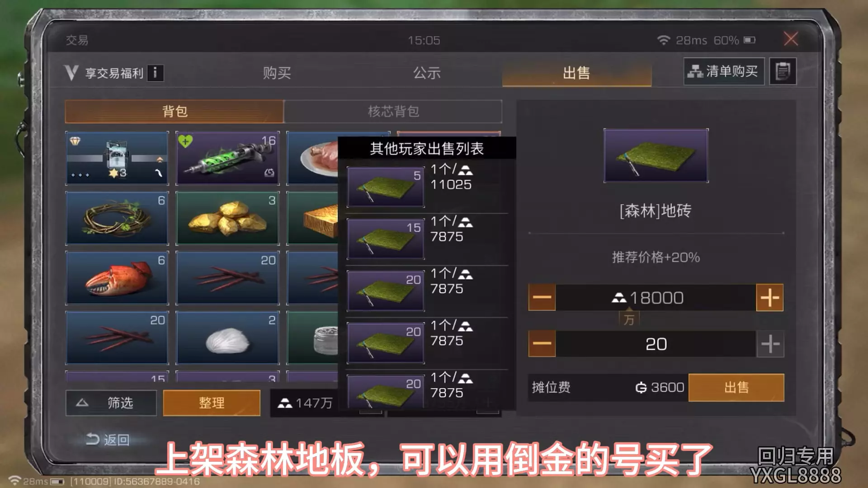The width and height of the screenshot is (868, 488).
Task: Select the phone holder item with three stars
Action: [x=117, y=158]
